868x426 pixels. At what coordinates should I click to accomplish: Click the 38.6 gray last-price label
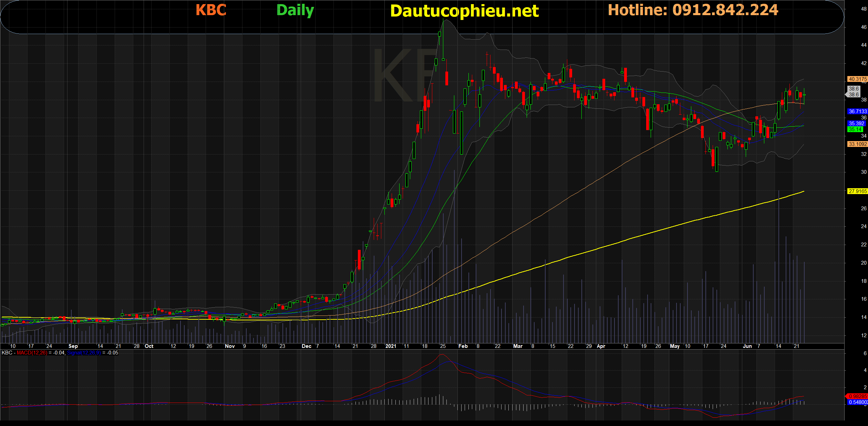coord(854,92)
